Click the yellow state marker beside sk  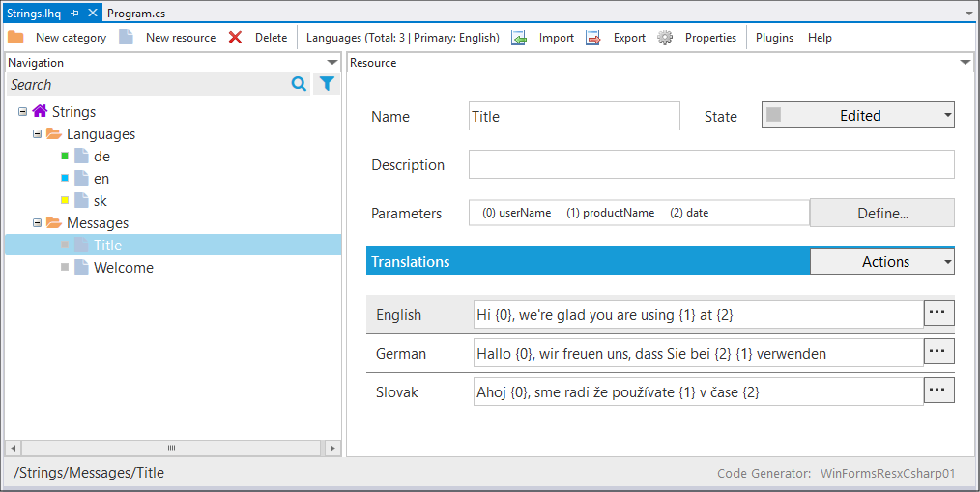point(65,200)
